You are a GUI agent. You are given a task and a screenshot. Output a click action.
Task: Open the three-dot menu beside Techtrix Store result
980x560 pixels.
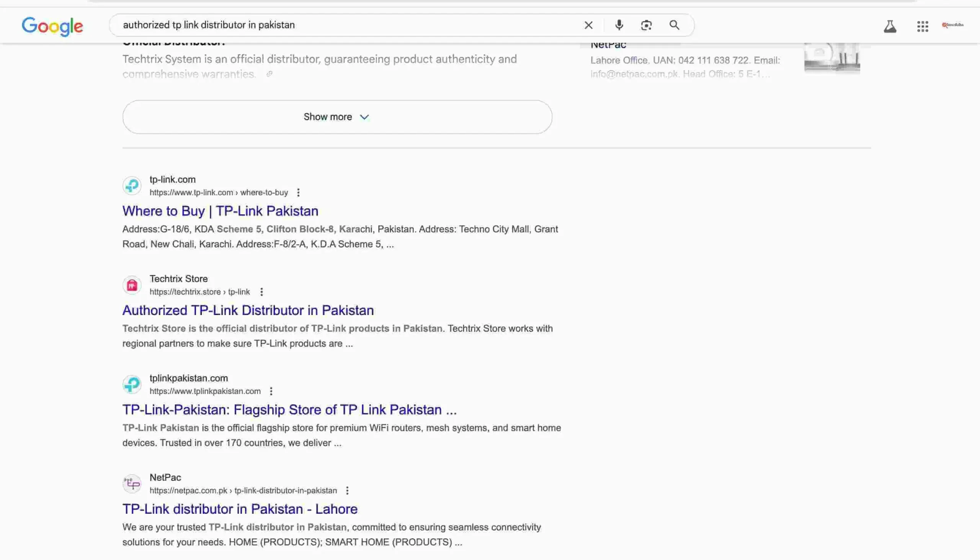[x=261, y=292]
